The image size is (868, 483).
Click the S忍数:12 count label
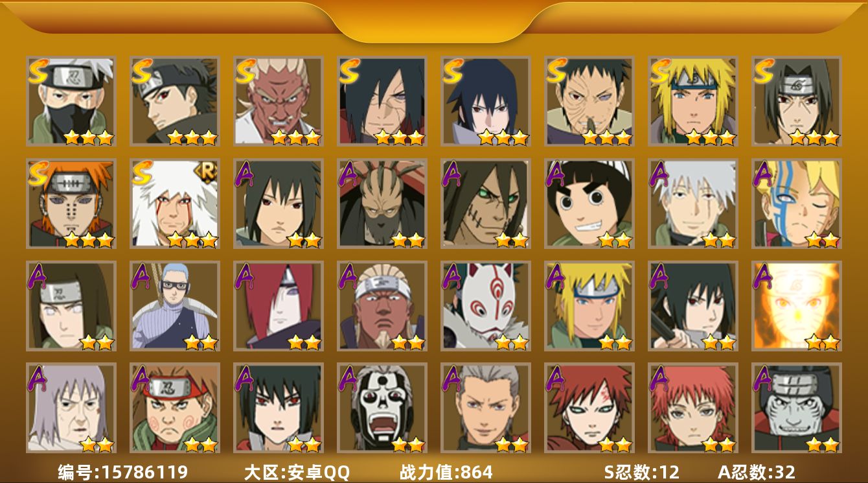(x=642, y=472)
